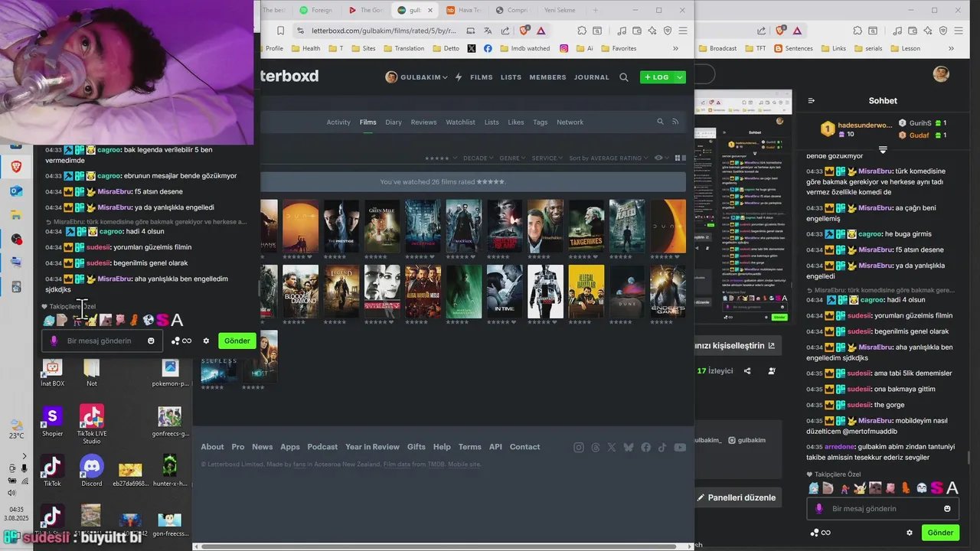Switch to the Watchlist profile tab

pyautogui.click(x=461, y=122)
